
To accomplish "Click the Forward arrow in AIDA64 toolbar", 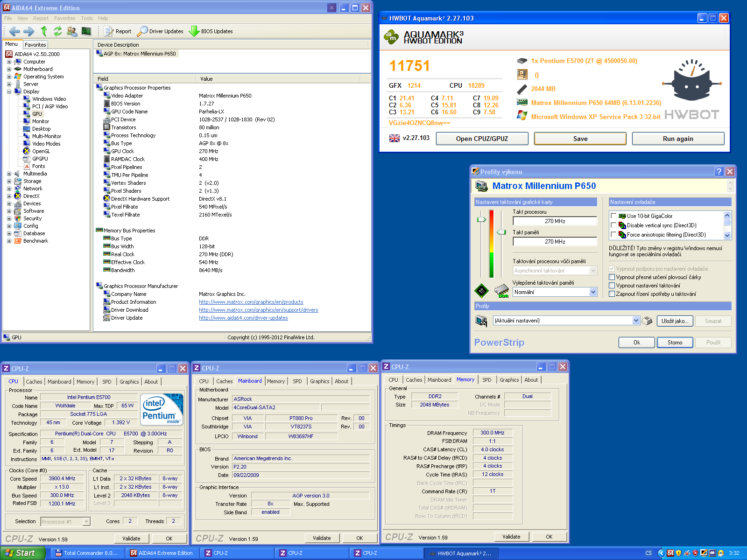I will [29, 31].
